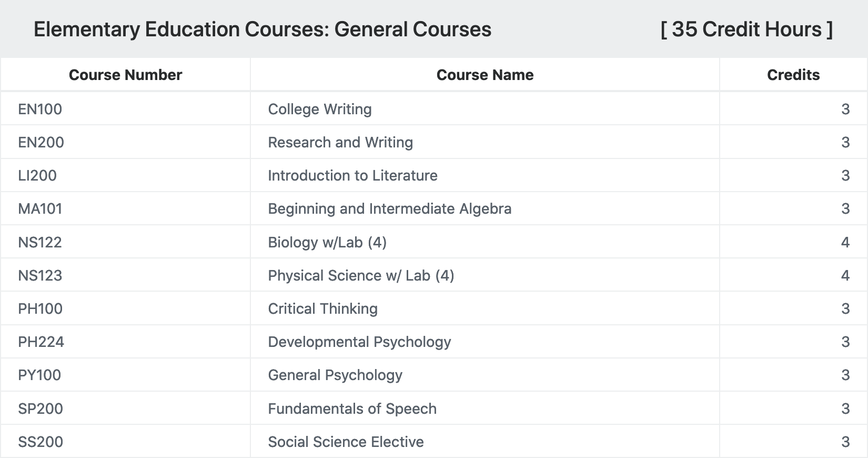Screen dimensions: 868x458
Task: Select the College Writing course name
Action: tap(320, 109)
